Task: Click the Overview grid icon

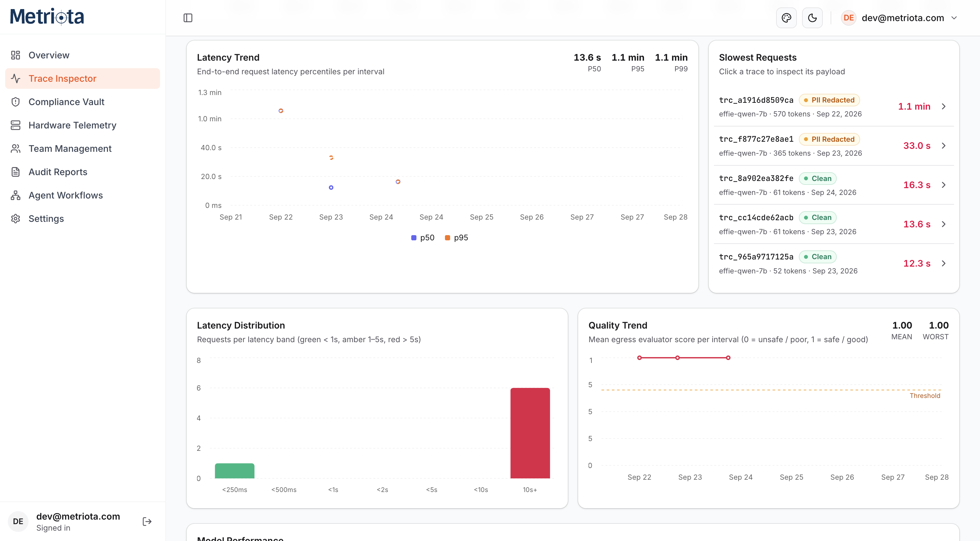Action: pyautogui.click(x=16, y=55)
